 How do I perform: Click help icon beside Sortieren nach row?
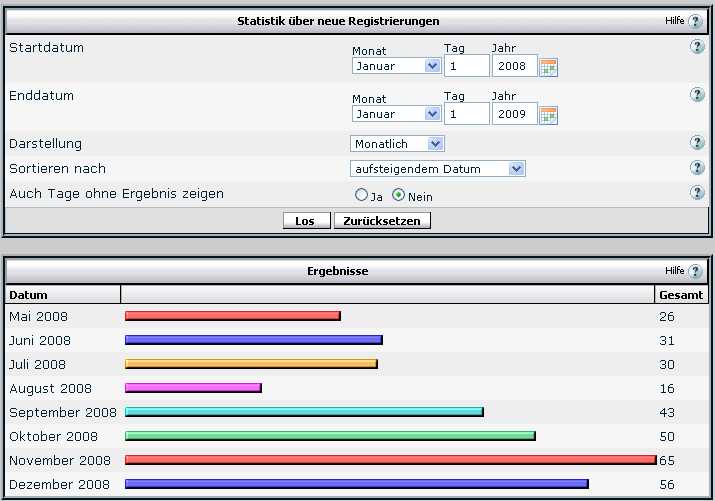697,168
